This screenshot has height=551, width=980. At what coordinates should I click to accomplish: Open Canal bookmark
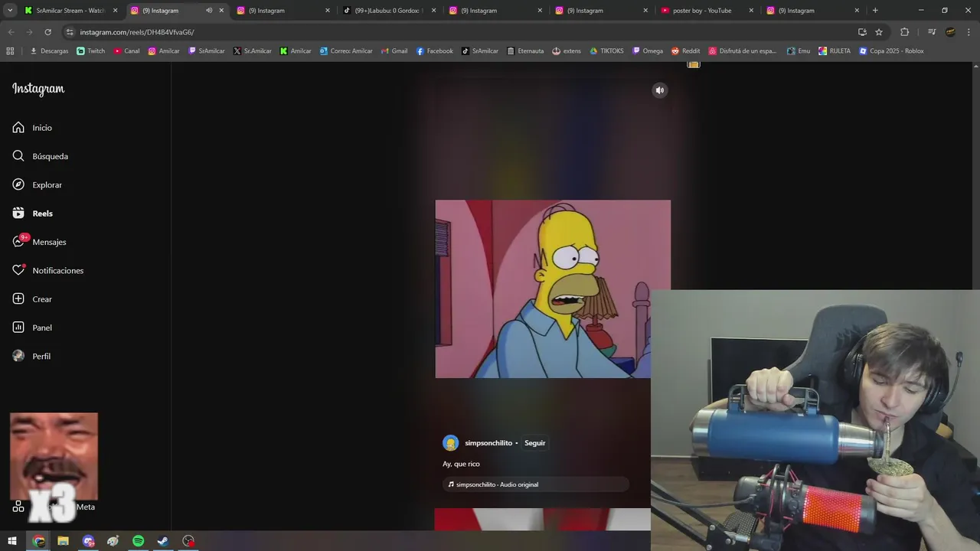(126, 51)
